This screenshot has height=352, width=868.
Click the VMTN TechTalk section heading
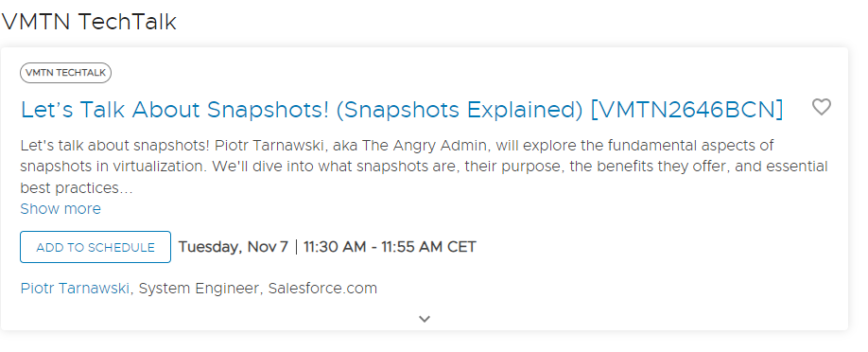[89, 22]
